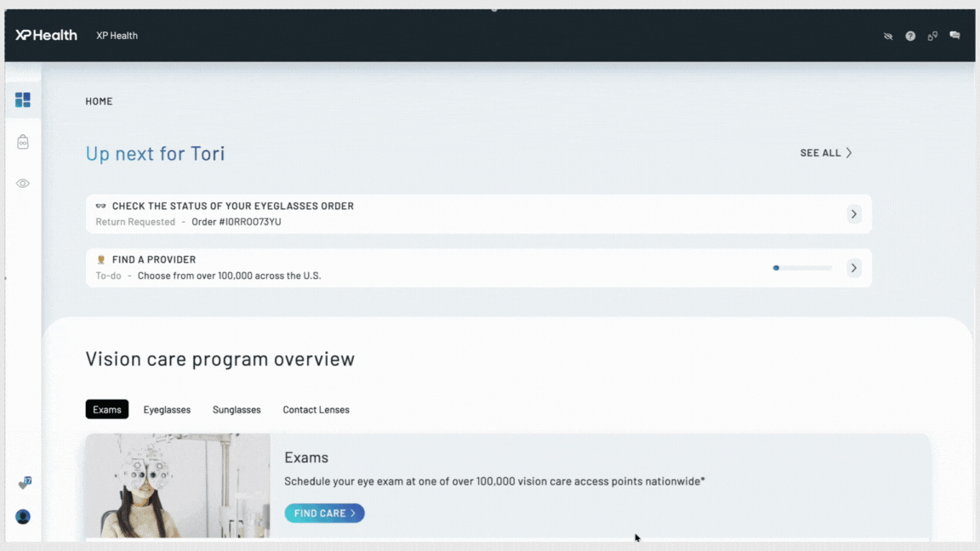Click the FIND CARE button
The height and width of the screenshot is (551, 980).
tap(324, 514)
